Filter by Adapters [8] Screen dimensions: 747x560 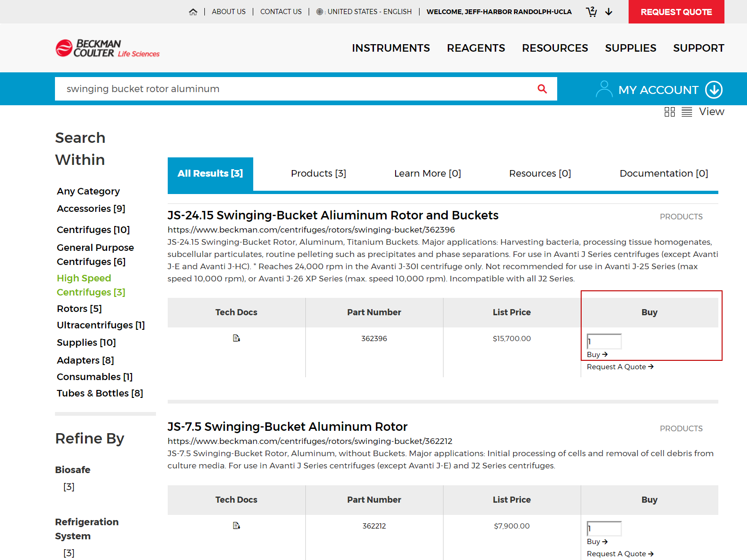[86, 360]
